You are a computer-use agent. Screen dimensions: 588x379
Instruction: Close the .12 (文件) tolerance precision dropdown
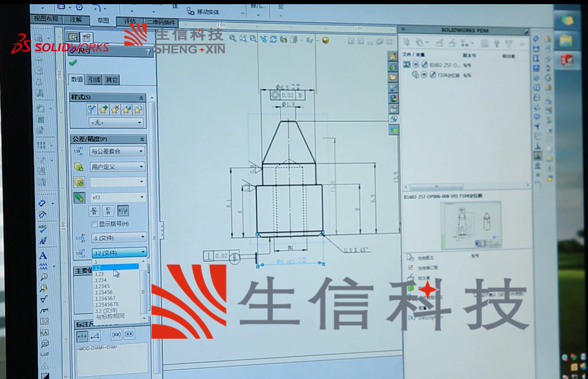pos(120,253)
